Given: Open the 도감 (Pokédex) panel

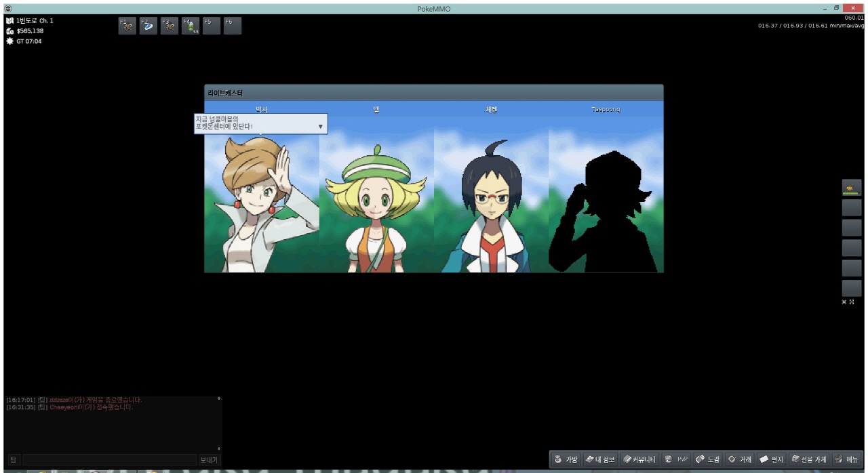Looking at the screenshot, I should 708,459.
